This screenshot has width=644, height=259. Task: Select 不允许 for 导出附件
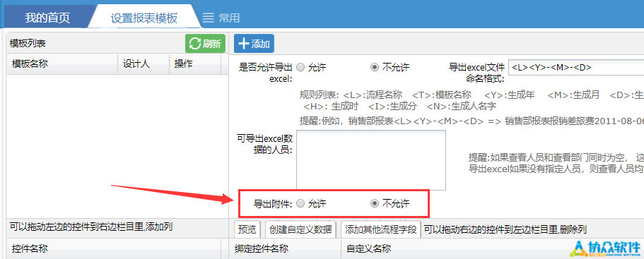click(375, 203)
